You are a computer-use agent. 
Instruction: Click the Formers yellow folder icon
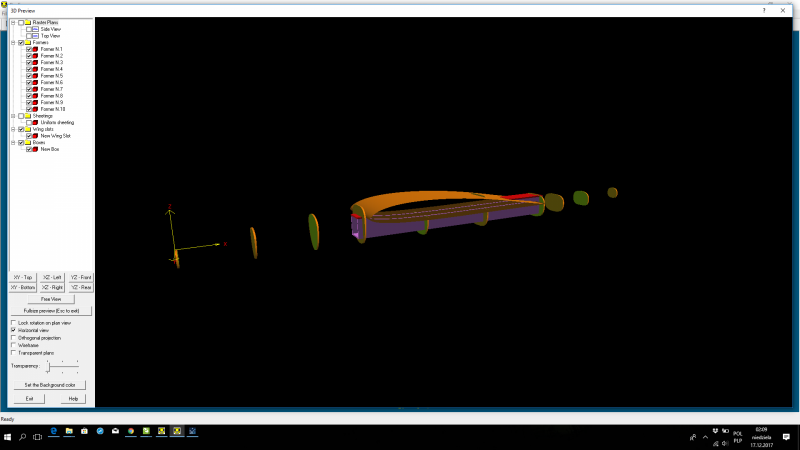click(x=28, y=42)
